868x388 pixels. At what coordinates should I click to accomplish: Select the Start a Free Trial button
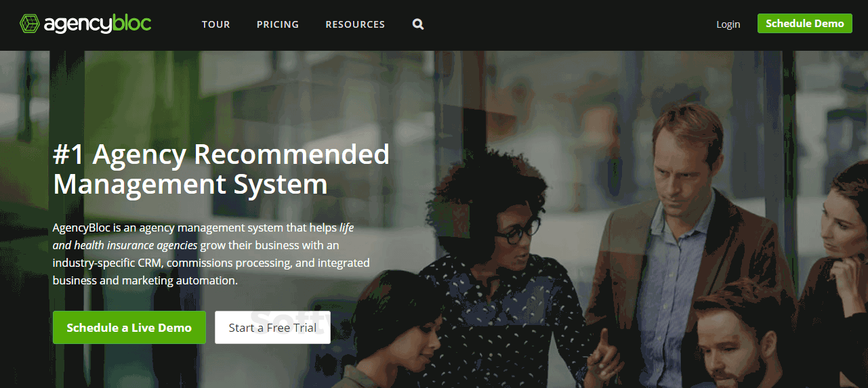(272, 328)
